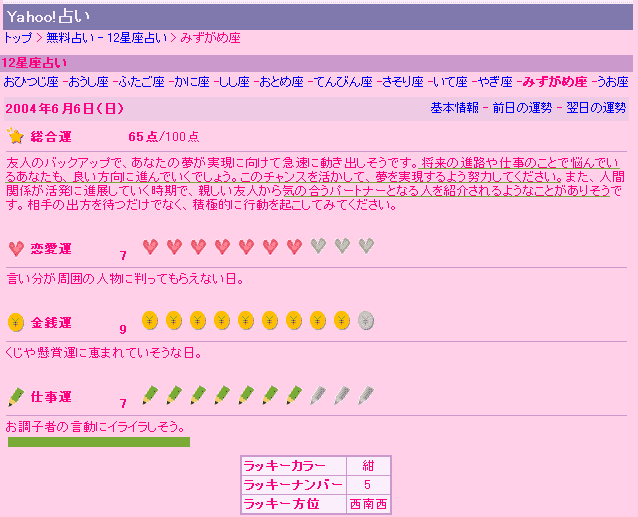The width and height of the screenshot is (638, 517).
Task: Click the highlighted みずがめ座 nav item
Action: (555, 82)
